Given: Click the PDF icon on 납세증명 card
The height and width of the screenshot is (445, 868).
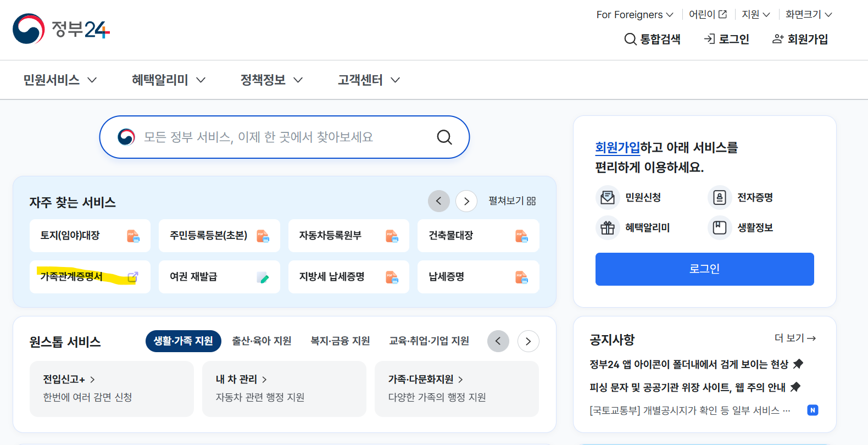Looking at the screenshot, I should [x=521, y=277].
